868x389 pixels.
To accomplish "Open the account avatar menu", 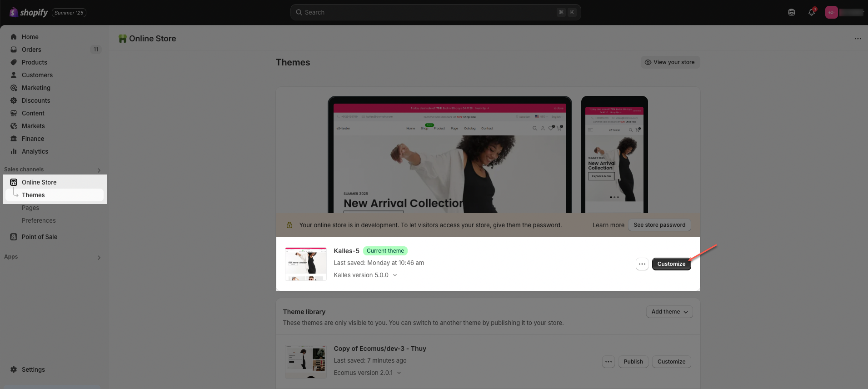I will (x=831, y=12).
